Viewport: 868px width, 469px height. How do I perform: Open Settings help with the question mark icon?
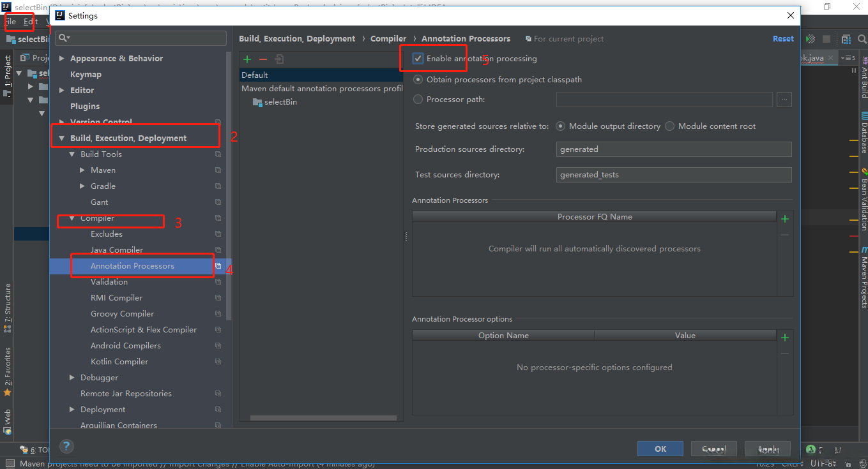tap(66, 447)
